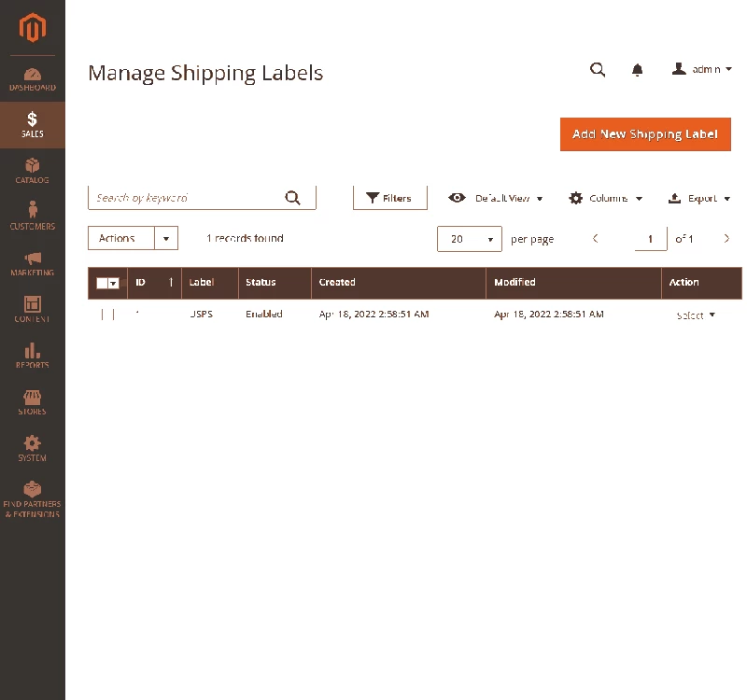Toggle the select-all header checkbox
Screen dimensions: 747x700
click(x=102, y=284)
